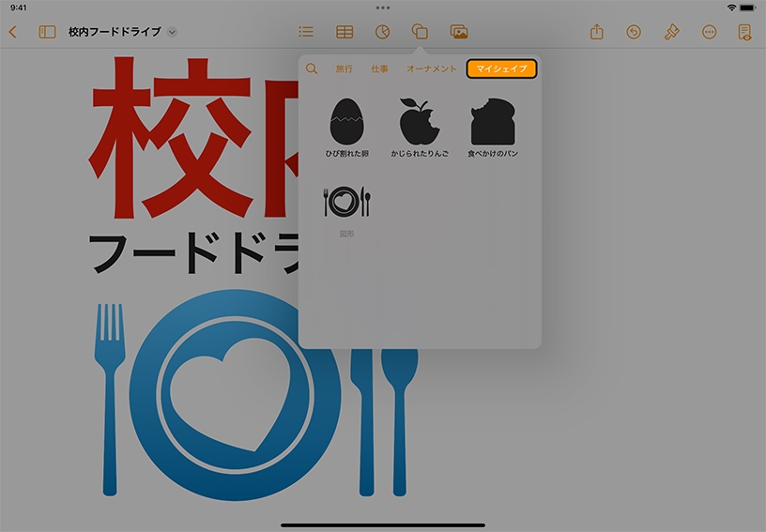This screenshot has width=766, height=532.
Task: Open the chart insert icon
Action: click(x=382, y=32)
